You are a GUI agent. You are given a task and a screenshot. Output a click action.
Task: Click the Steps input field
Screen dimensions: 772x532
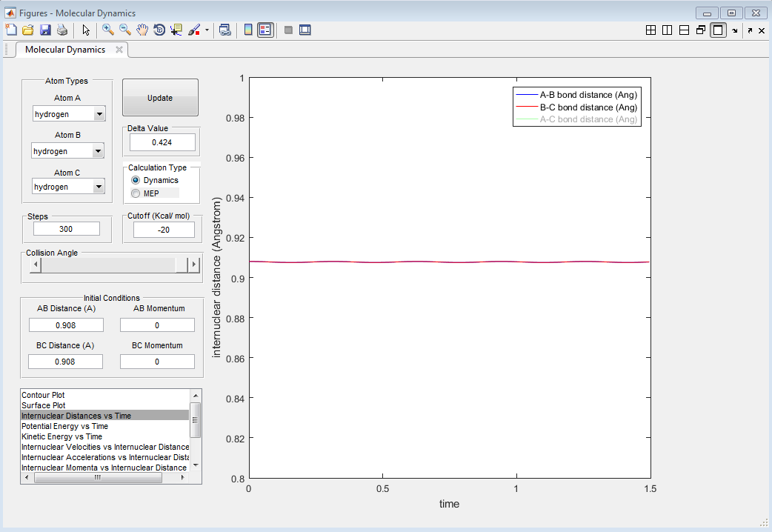point(67,229)
